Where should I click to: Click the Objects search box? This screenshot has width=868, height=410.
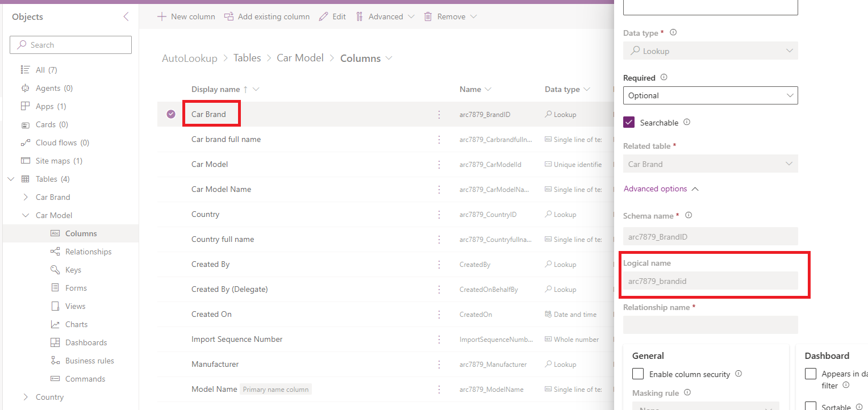point(70,44)
